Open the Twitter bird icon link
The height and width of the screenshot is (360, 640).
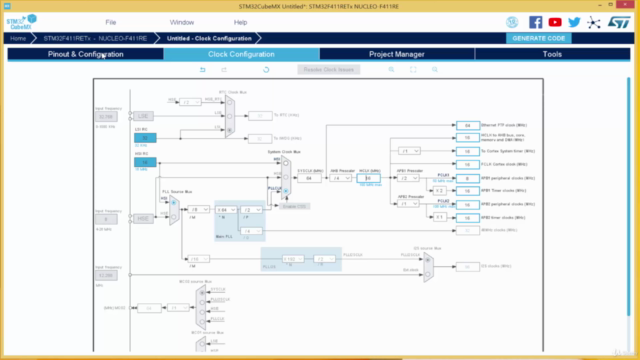(x=574, y=22)
